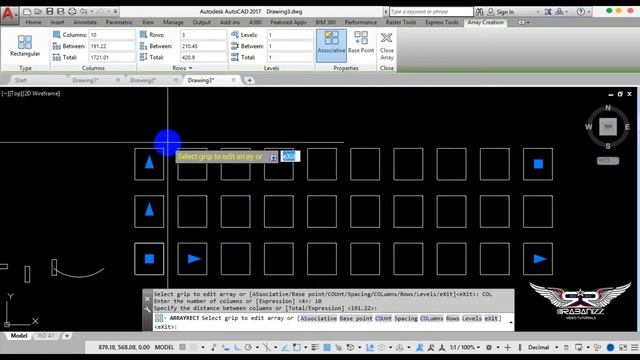Switch to the Start tab
The image size is (640, 360).
(20, 80)
